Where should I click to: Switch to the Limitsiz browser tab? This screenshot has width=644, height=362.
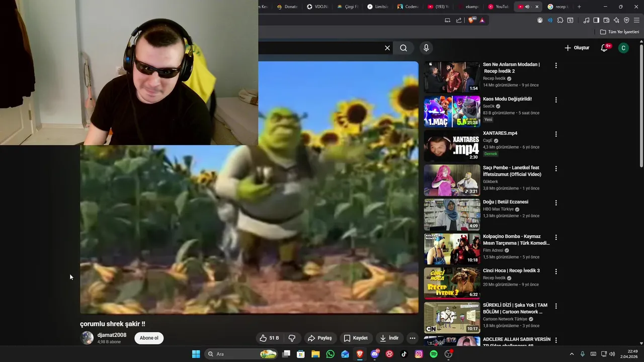click(377, 7)
